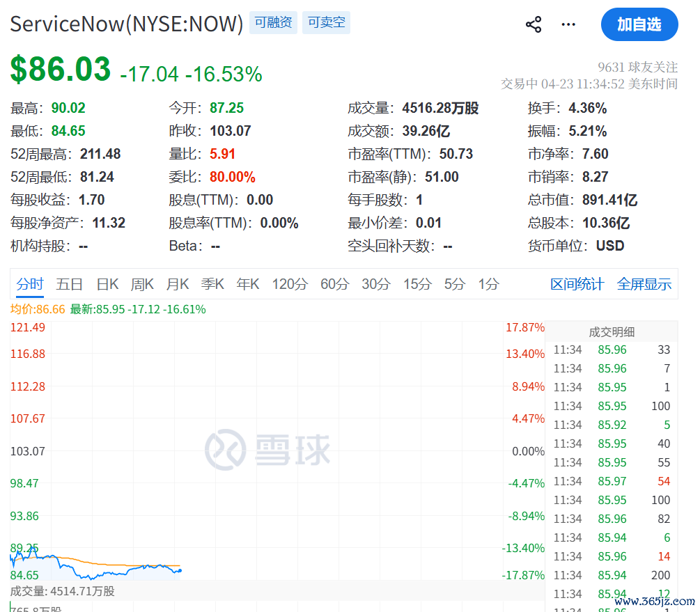Screen dimensions: 700x612
Task: Click the 121.49 top price axis label
Action: coord(28,327)
